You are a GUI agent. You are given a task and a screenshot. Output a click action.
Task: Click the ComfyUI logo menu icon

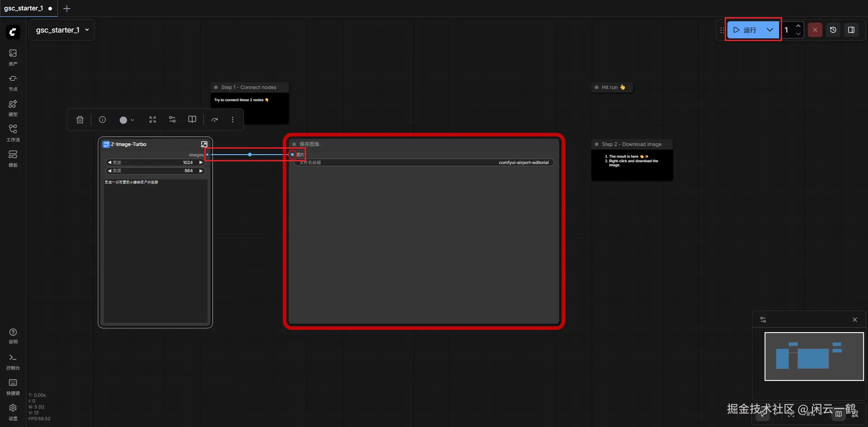pos(13,32)
